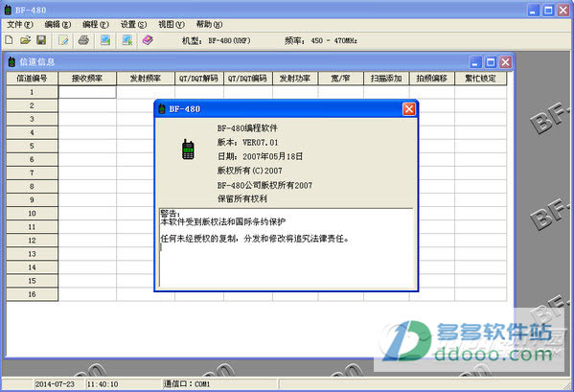Click inside the 警告 warning text box

click(287, 248)
